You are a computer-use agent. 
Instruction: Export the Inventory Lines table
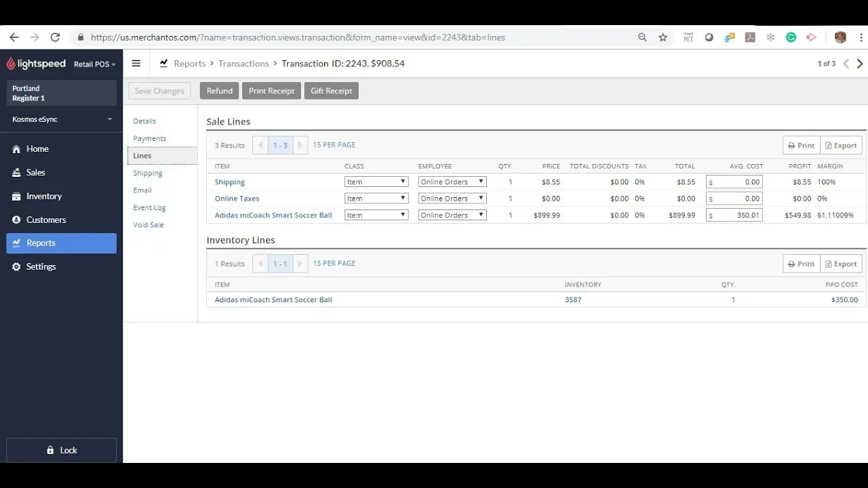(x=841, y=264)
